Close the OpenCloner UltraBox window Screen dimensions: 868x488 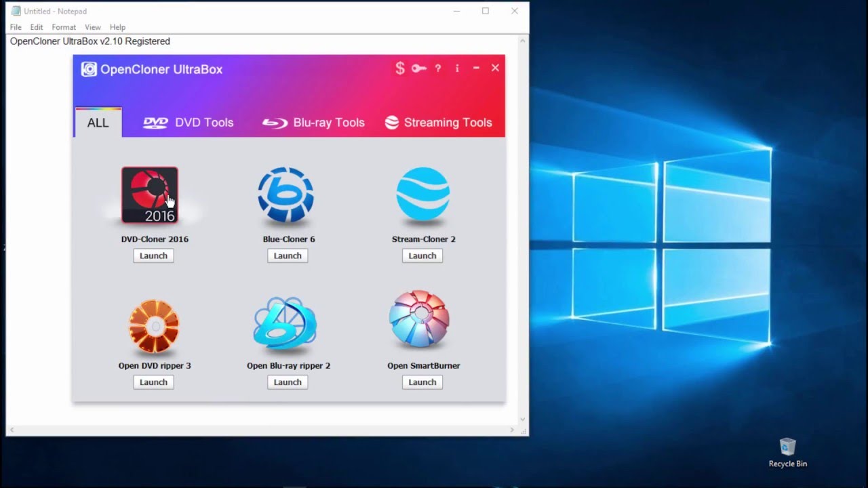pos(495,68)
